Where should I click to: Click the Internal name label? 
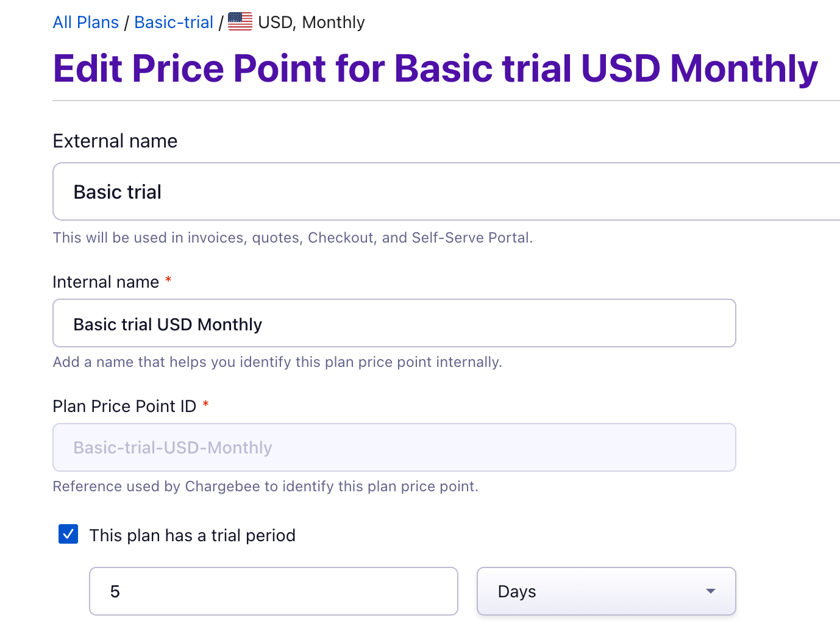tap(106, 282)
